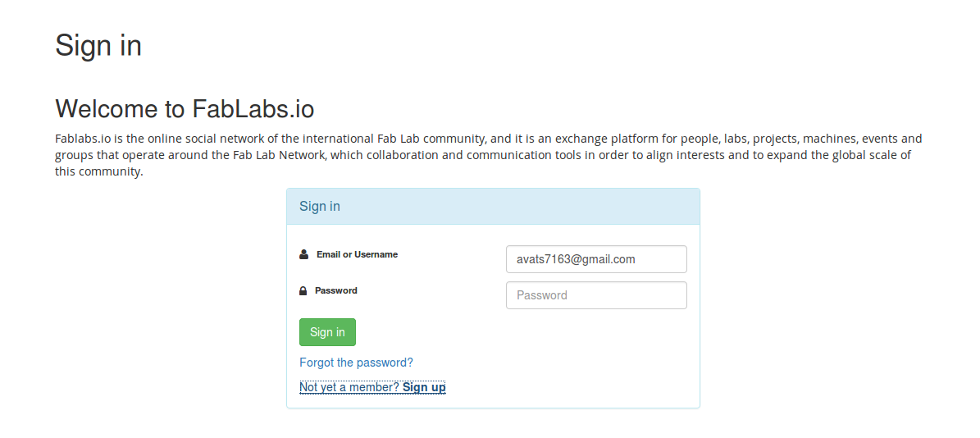This screenshot has width=980, height=438.
Task: Click the "this community." line of the description
Action: tap(99, 171)
